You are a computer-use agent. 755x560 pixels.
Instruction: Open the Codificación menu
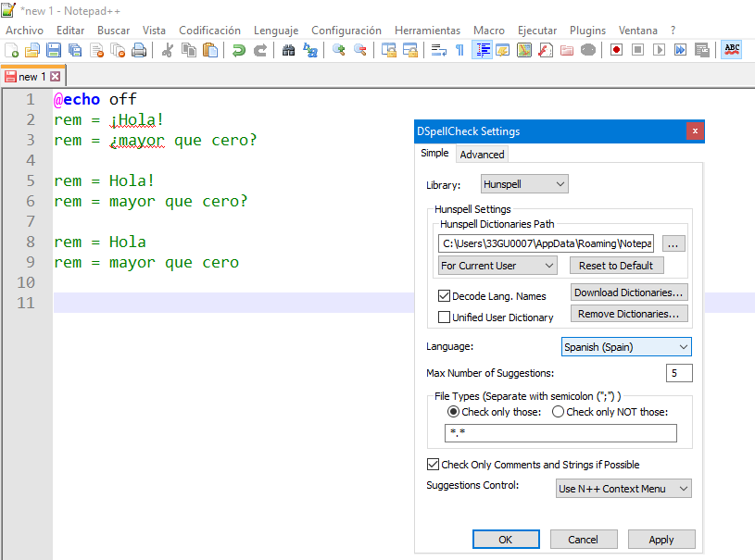(209, 31)
